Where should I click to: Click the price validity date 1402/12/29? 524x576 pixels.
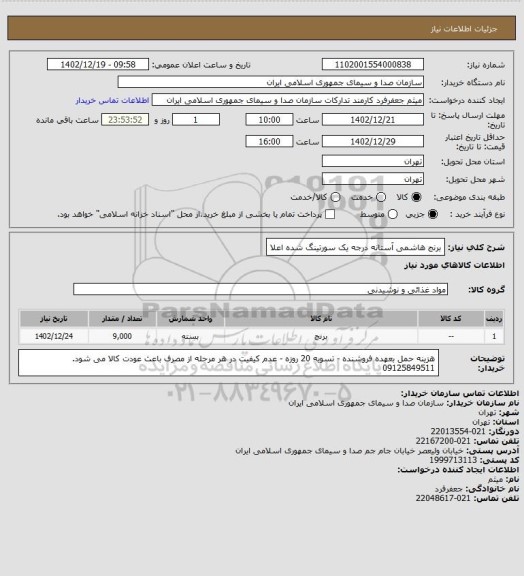[373, 141]
